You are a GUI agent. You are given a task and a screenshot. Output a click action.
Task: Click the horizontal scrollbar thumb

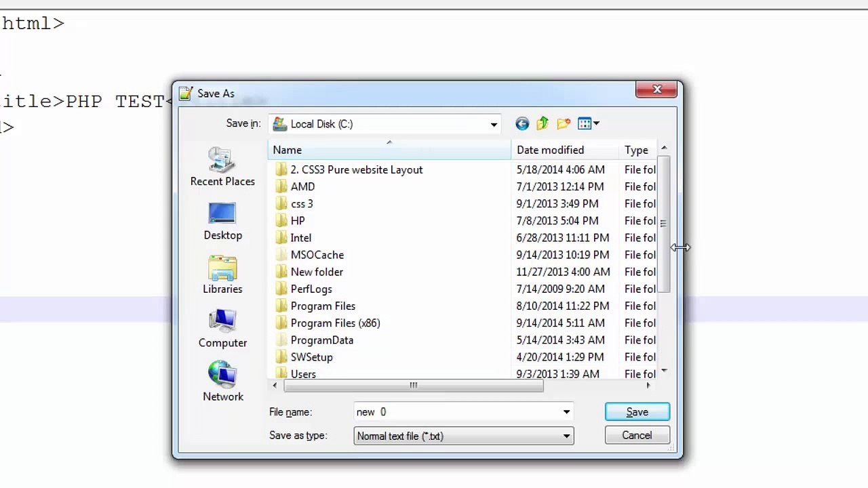pos(413,386)
